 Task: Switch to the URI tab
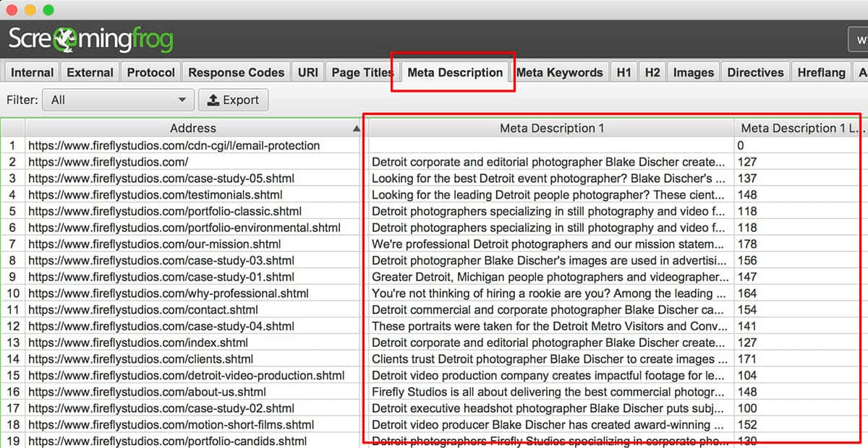tap(307, 72)
